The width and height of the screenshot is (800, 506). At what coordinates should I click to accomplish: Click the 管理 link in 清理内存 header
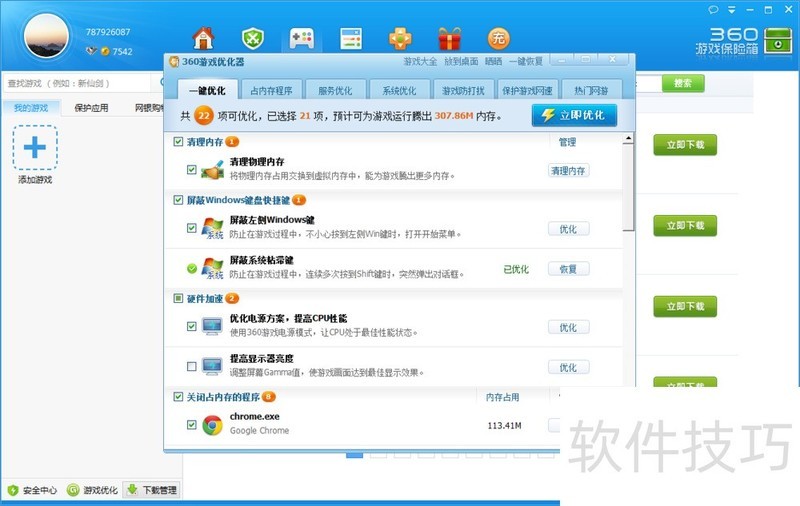pos(567,142)
